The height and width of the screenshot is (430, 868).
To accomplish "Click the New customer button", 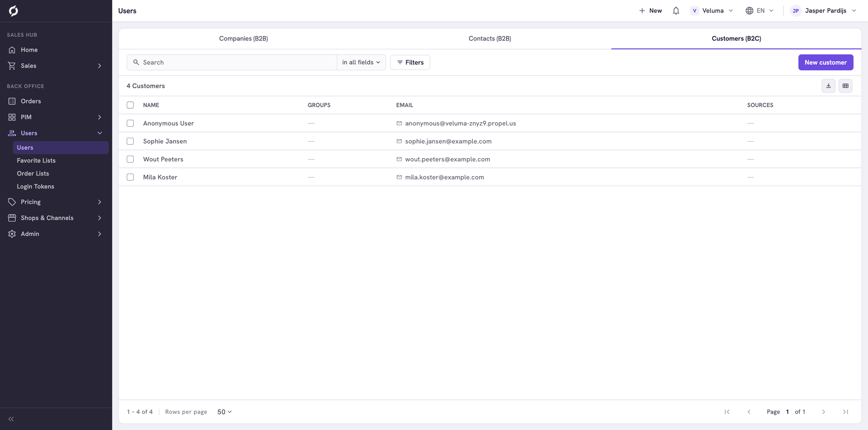I will pos(826,62).
